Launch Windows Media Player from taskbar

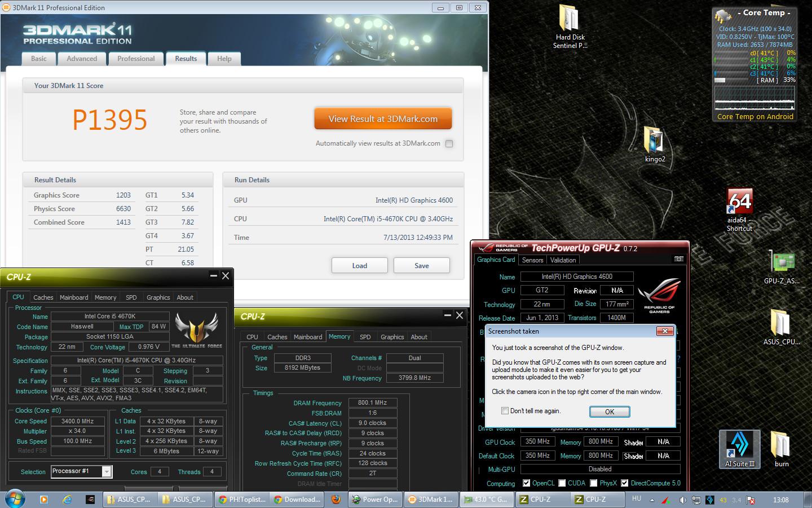43,499
